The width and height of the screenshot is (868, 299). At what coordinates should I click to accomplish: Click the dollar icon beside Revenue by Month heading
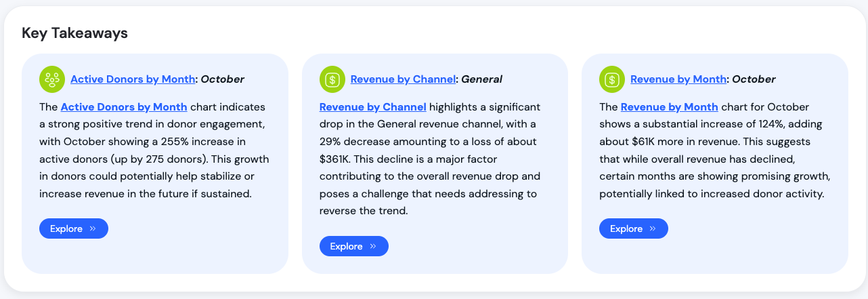pyautogui.click(x=612, y=79)
